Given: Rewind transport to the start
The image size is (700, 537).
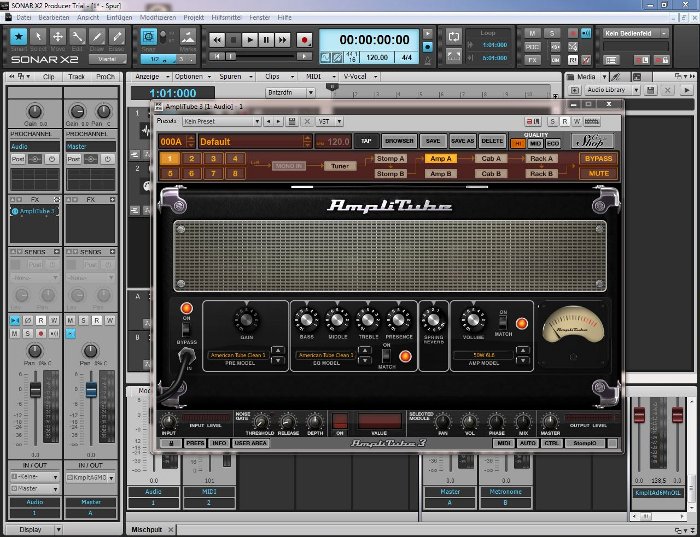Looking at the screenshot, I should [x=217, y=40].
